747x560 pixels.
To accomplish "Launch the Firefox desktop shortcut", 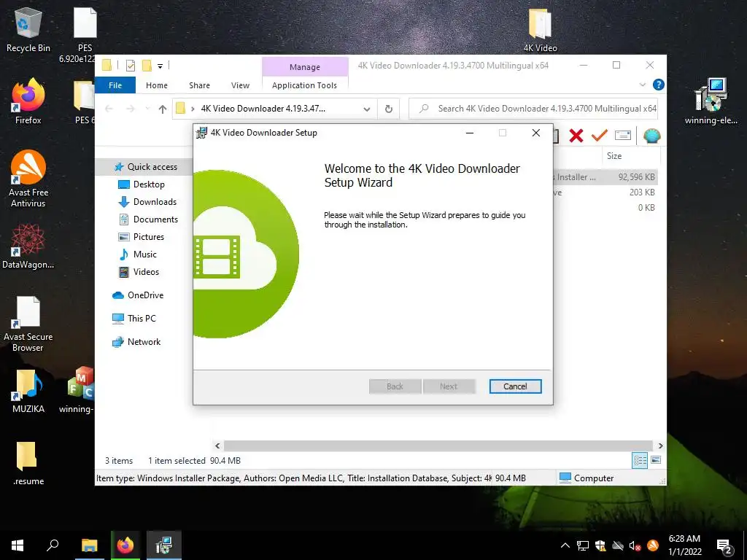I will click(28, 101).
